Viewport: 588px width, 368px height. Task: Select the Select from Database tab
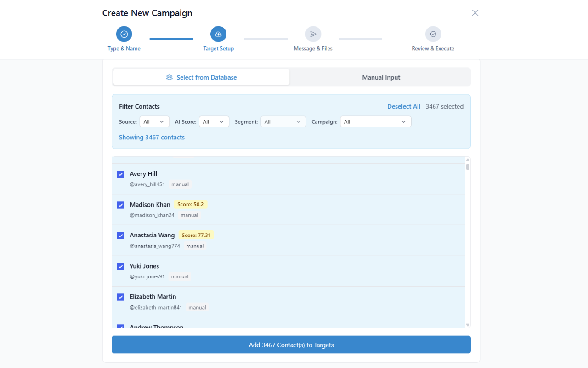(x=202, y=77)
